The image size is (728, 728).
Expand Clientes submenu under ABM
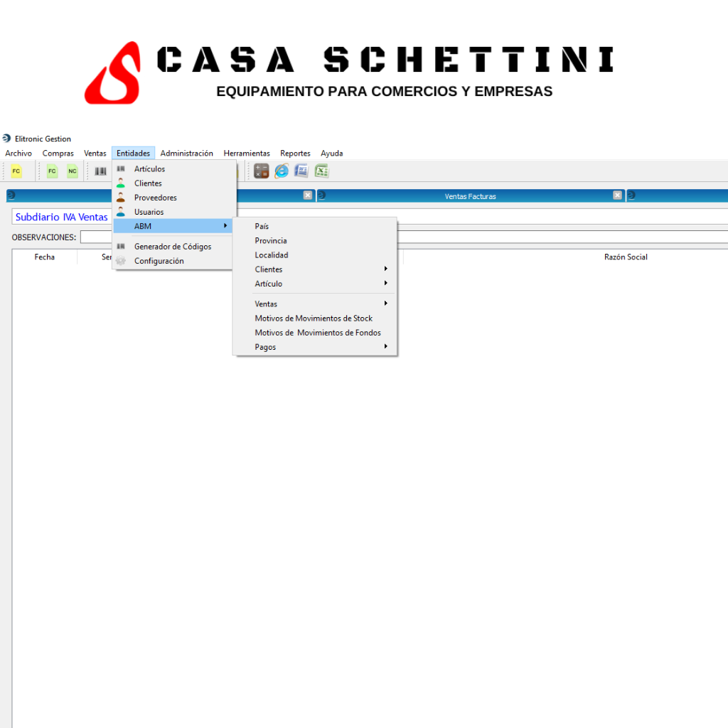pyautogui.click(x=315, y=269)
